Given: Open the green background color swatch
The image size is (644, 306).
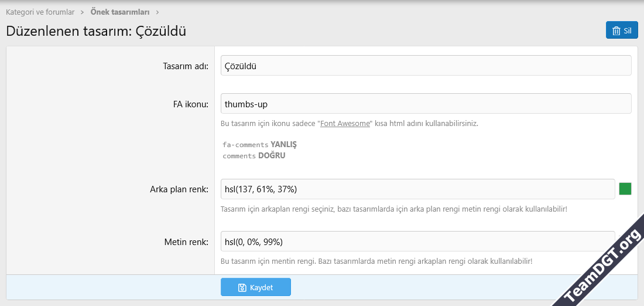Looking at the screenshot, I should (625, 189).
